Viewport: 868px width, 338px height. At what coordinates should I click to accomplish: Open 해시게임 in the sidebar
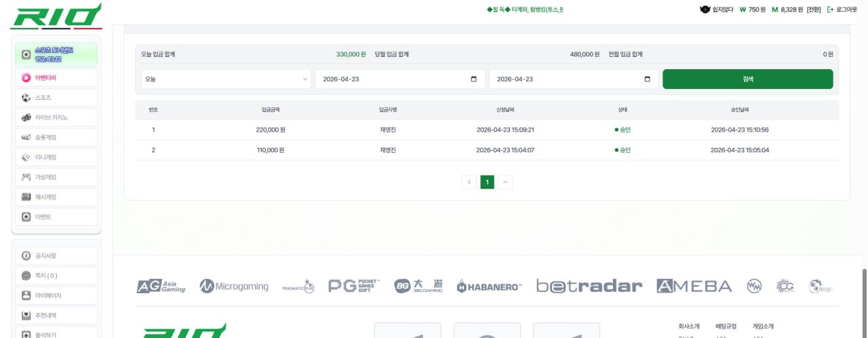tap(56, 197)
